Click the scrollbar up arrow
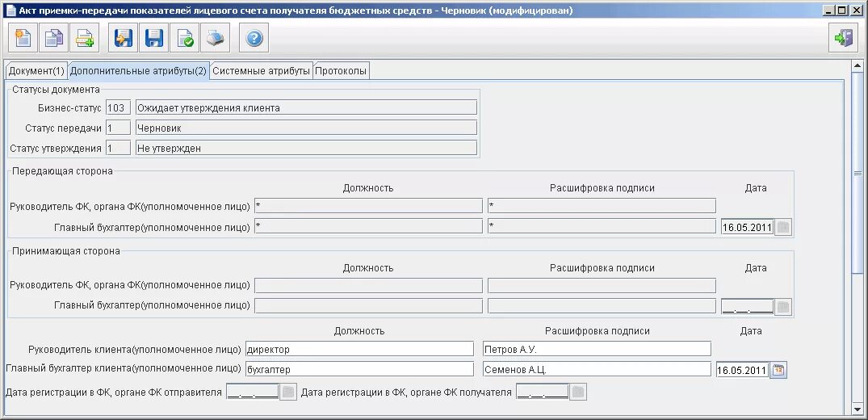This screenshot has height=420, width=868. tap(858, 65)
